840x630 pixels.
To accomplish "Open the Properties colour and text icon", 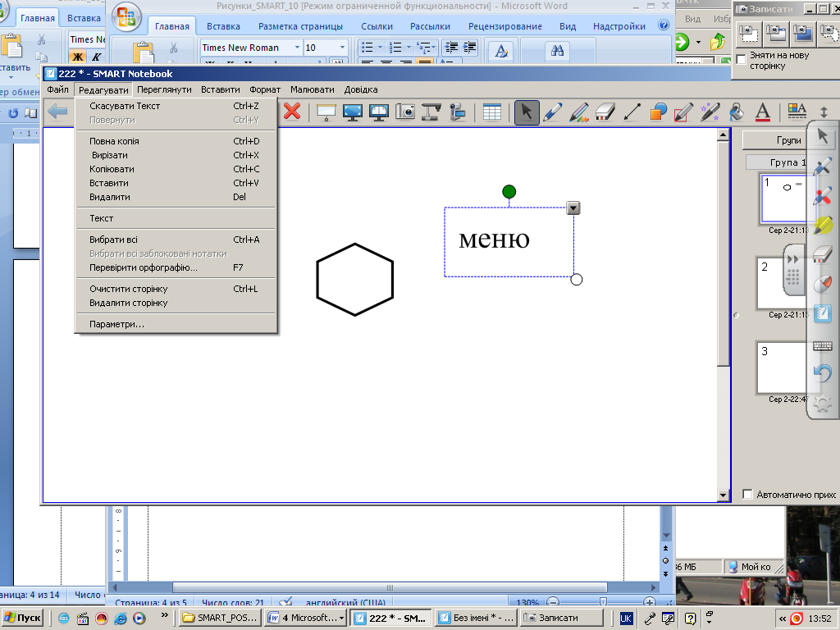I will click(x=797, y=112).
